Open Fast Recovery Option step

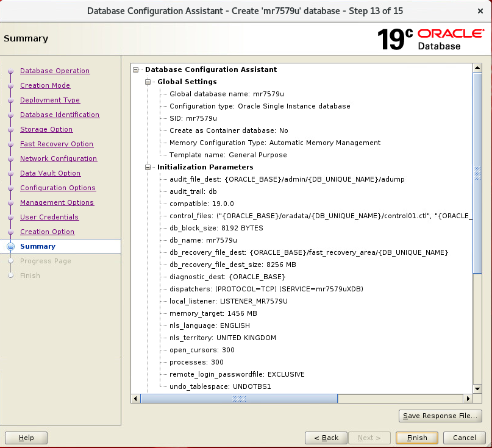[x=57, y=144]
